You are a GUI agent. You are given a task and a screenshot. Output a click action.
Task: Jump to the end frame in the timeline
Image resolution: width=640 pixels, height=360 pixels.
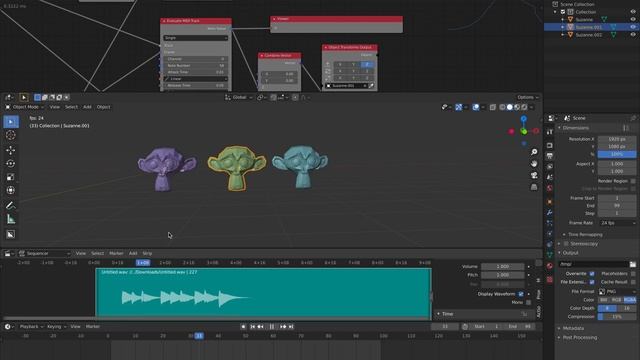click(x=291, y=327)
